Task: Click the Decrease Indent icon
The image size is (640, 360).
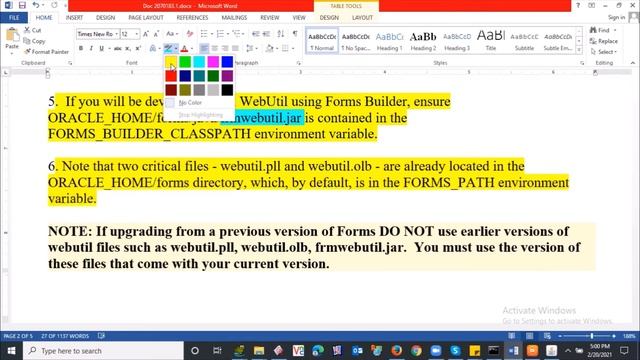Action: 256,34
